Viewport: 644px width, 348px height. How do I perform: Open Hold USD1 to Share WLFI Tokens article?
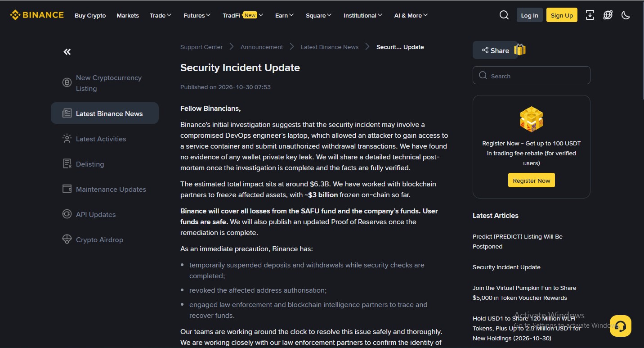527,328
